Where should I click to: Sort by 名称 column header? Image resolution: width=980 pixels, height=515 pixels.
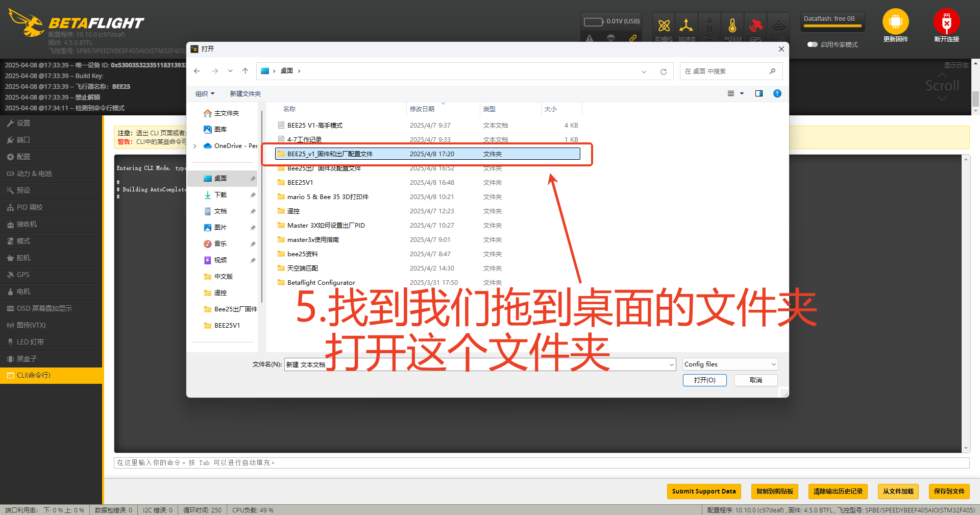tap(342, 109)
